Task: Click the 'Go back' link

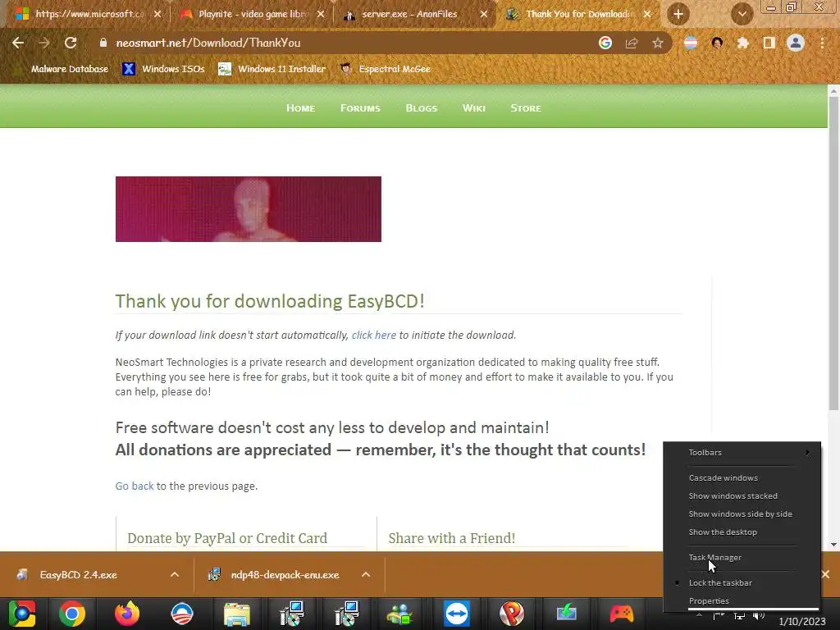Action: click(x=135, y=486)
